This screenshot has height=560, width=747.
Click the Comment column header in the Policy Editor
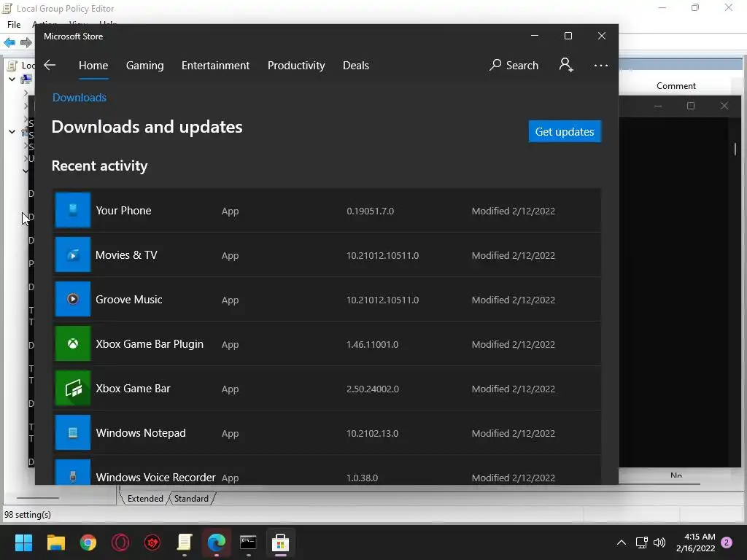[x=676, y=86]
